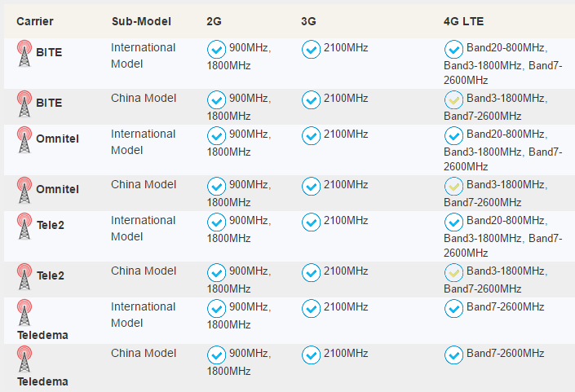This screenshot has width=575, height=392.
Task: Click the yellow 4G LTE checkmark for BITE China Model
Action: [453, 100]
